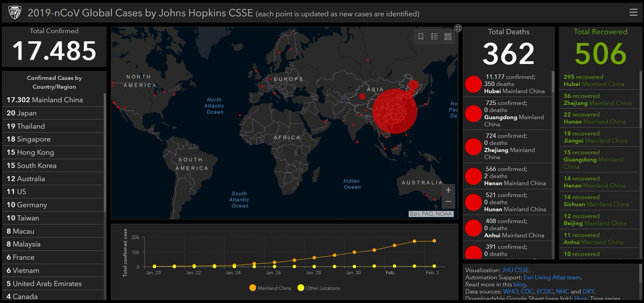This screenshot has height=303, width=644.
Task: Show the map legend list icon
Action: coord(434,37)
